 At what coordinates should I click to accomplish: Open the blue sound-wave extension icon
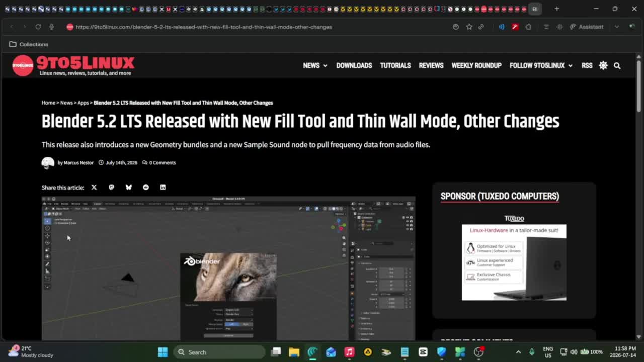pos(502,27)
